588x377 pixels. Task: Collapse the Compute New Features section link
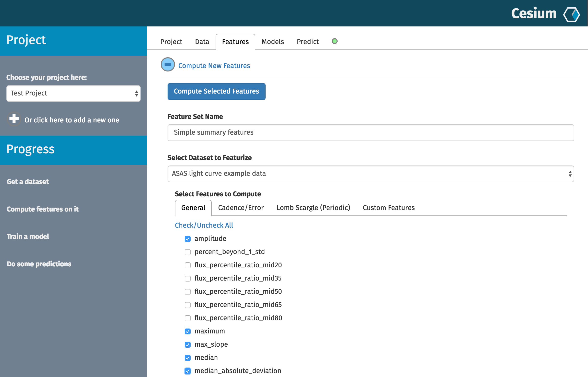[214, 66]
